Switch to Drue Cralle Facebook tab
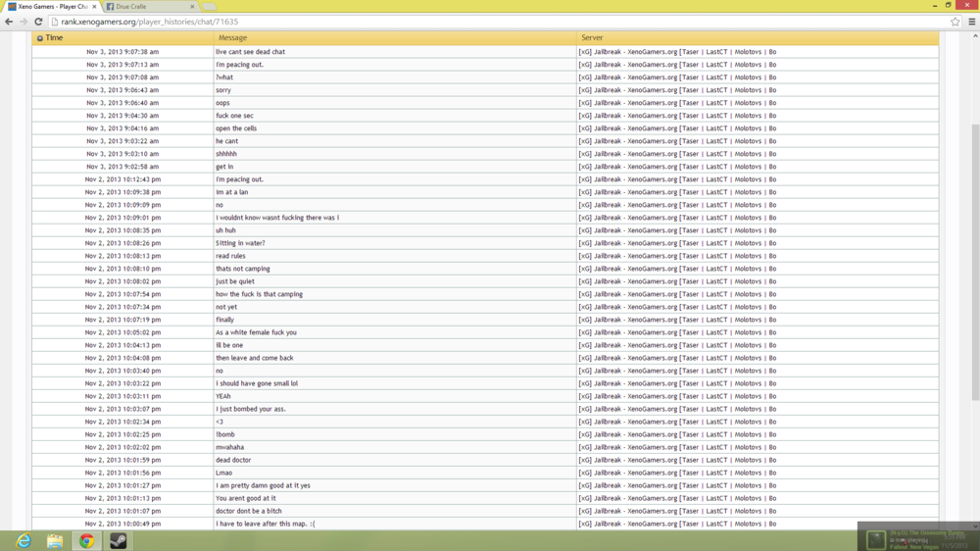This screenshot has width=980, height=551. pyautogui.click(x=150, y=6)
